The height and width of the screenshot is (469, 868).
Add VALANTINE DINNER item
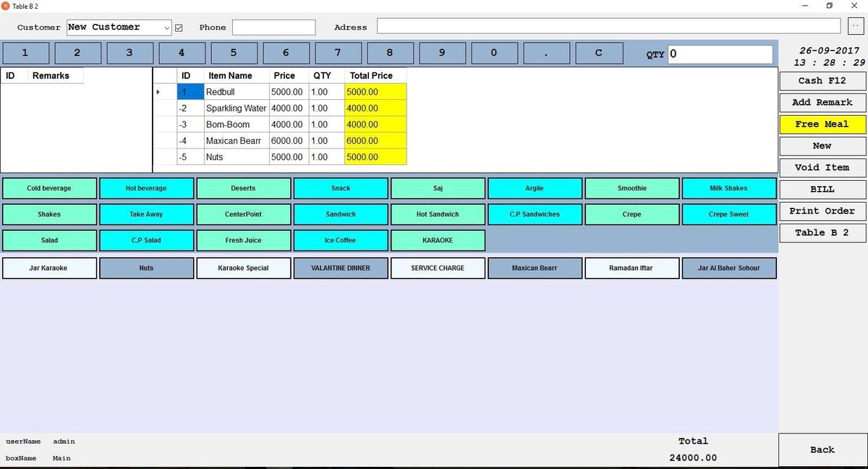pos(341,268)
